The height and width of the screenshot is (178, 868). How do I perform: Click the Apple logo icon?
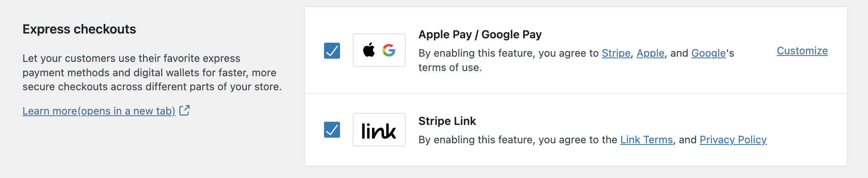point(369,50)
